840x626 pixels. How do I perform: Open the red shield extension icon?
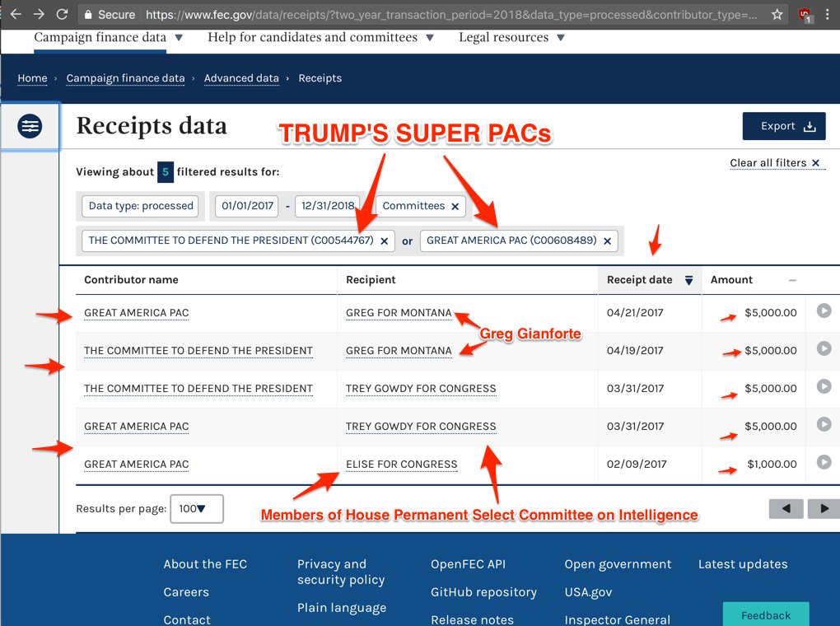tap(805, 15)
